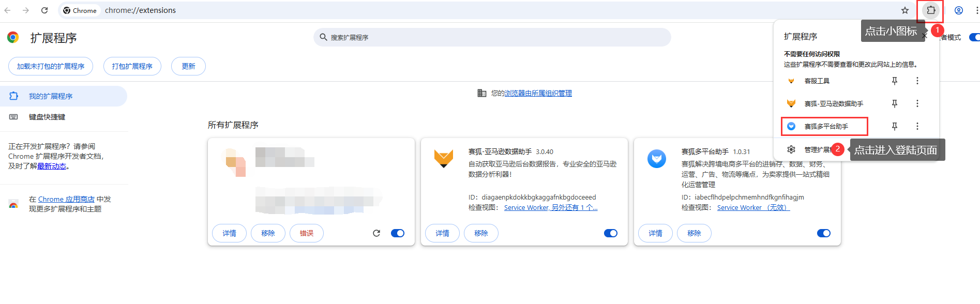Click 管理扩展程序 gear in popup
This screenshot has width=980, height=304.
point(791,149)
